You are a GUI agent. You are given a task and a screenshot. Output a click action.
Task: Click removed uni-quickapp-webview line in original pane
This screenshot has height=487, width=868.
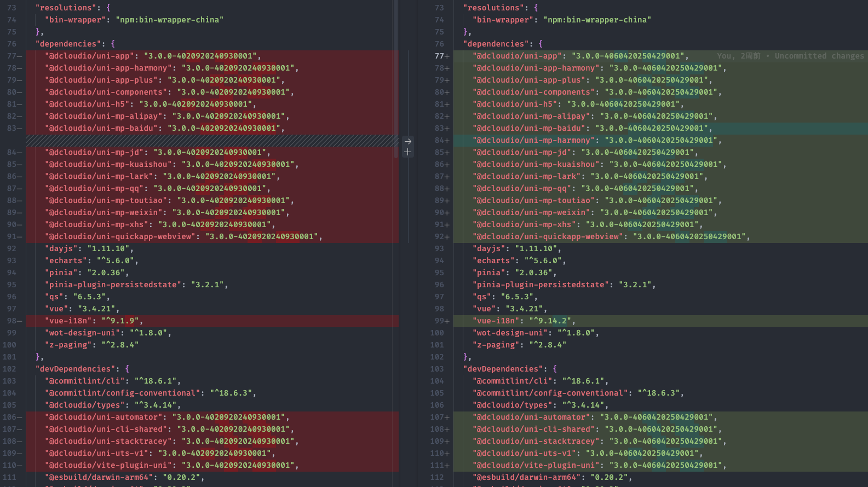212,236
